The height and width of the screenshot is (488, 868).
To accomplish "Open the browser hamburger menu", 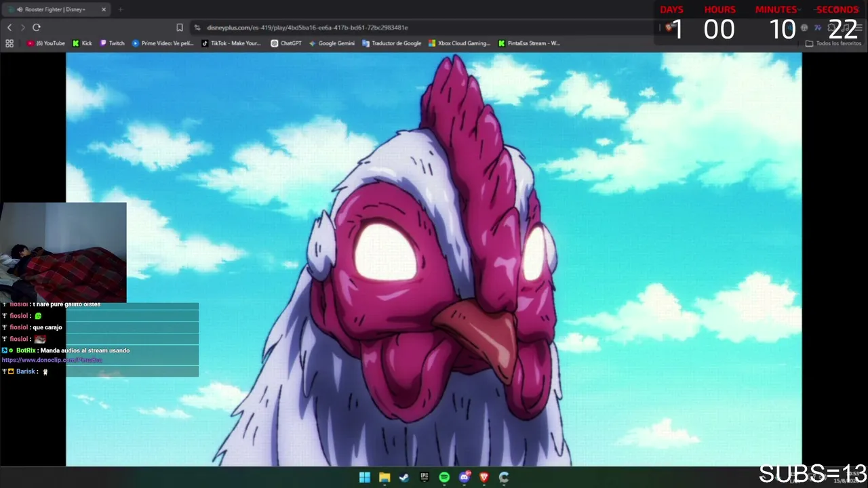I will click(x=859, y=27).
